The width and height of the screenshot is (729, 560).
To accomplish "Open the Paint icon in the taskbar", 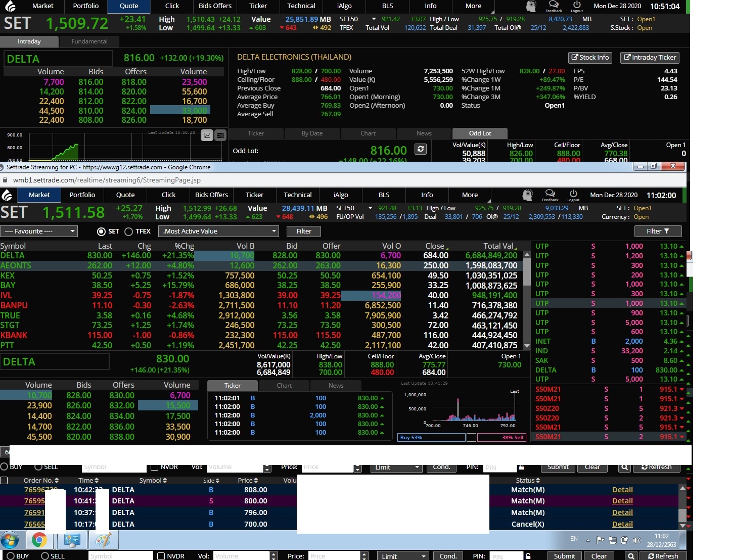I will [x=103, y=540].
